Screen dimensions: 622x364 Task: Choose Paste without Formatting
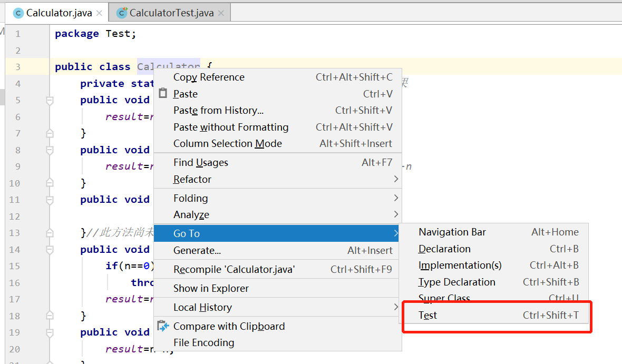278,127
